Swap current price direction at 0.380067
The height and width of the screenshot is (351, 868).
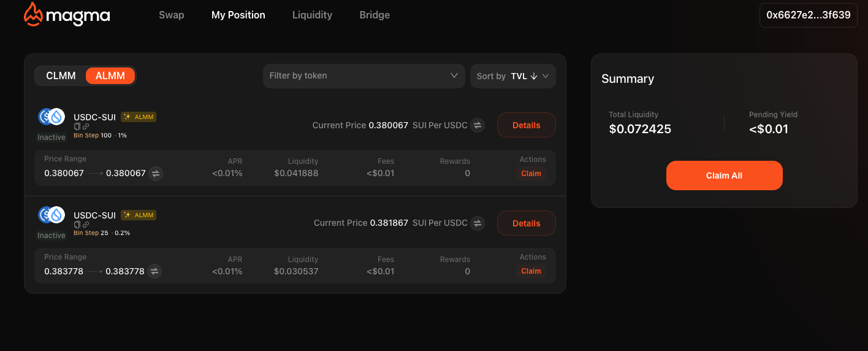click(x=478, y=125)
